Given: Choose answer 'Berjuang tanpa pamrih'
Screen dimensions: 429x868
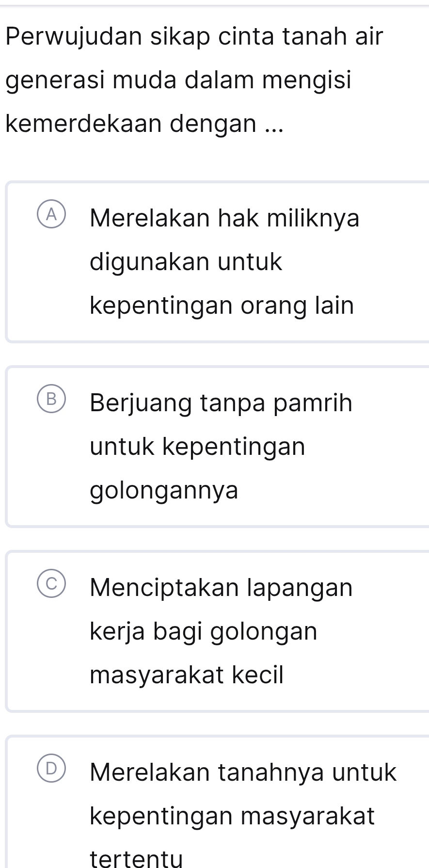Looking at the screenshot, I should 221,403.
